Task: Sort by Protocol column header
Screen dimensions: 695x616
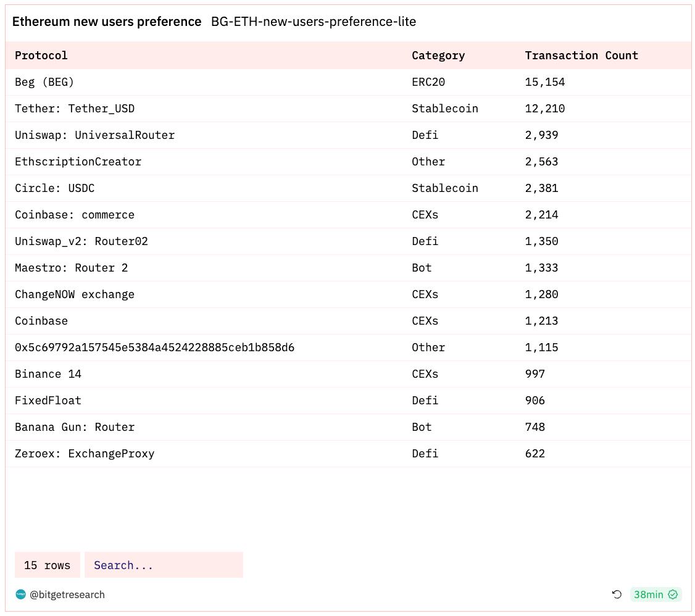Action: click(41, 56)
